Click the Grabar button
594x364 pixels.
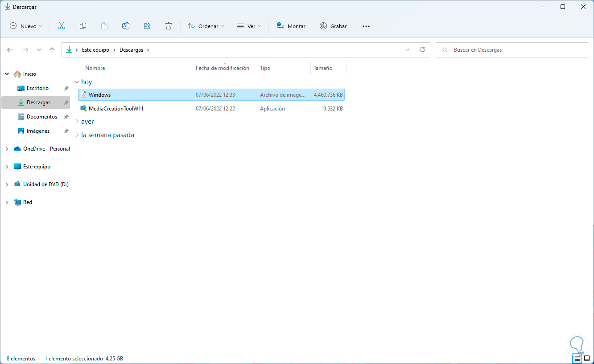pos(333,26)
